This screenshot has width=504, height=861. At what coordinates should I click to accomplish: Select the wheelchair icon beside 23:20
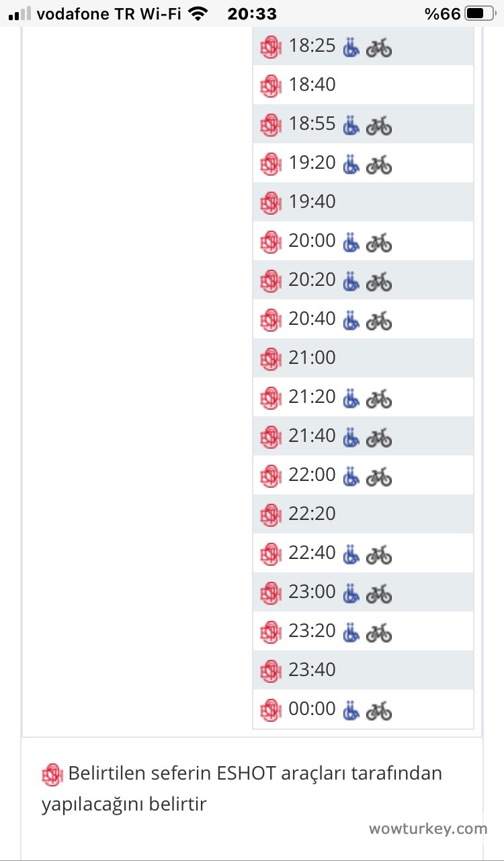[351, 632]
